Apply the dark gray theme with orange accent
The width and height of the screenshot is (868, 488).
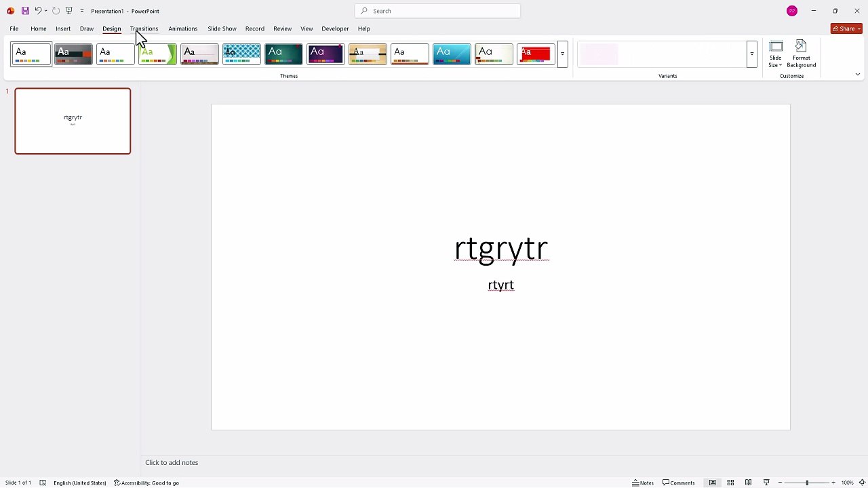[x=73, y=54]
